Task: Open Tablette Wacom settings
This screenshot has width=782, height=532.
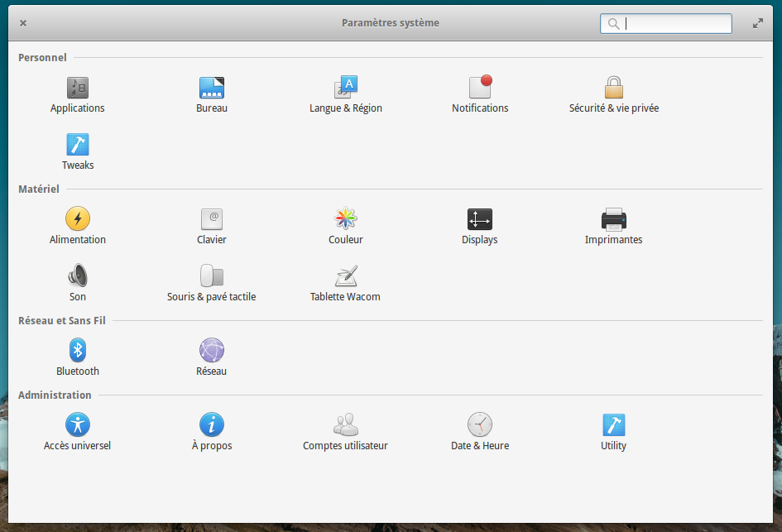Action: (346, 276)
